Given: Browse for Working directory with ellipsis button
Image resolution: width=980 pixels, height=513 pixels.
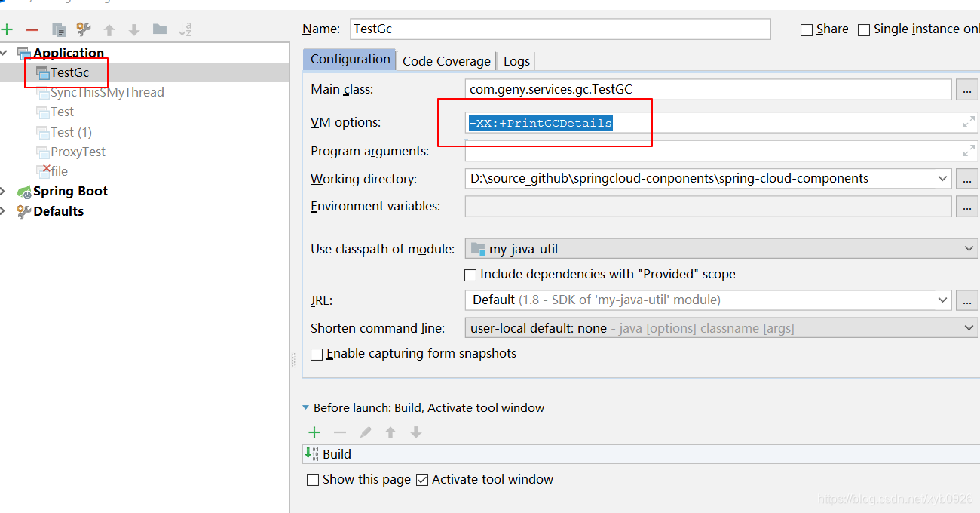Looking at the screenshot, I should [x=966, y=179].
